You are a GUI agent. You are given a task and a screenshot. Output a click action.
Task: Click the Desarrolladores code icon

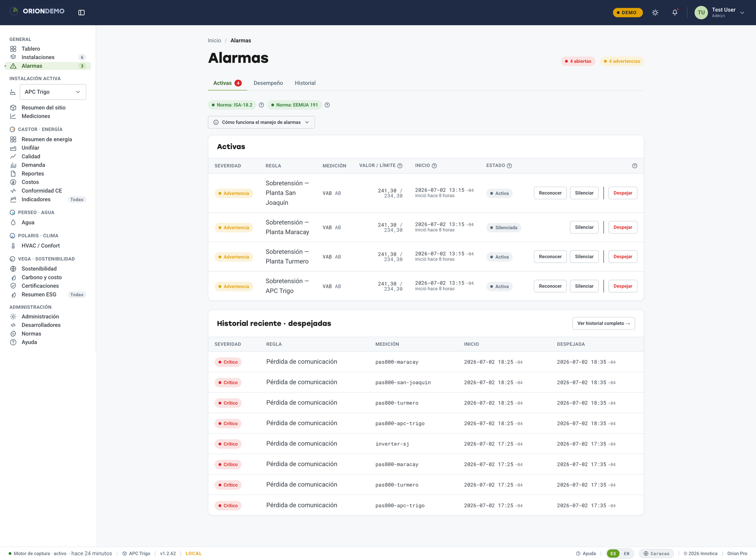tap(13, 325)
